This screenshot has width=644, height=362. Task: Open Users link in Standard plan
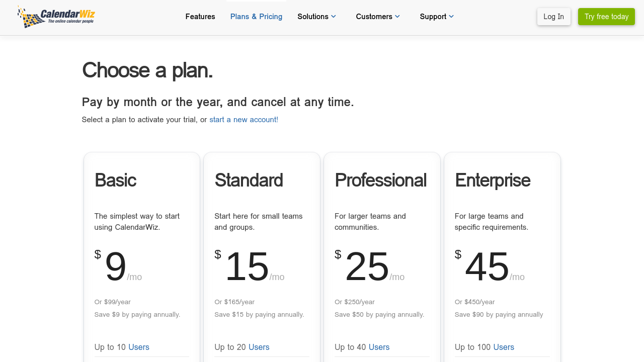click(259, 347)
